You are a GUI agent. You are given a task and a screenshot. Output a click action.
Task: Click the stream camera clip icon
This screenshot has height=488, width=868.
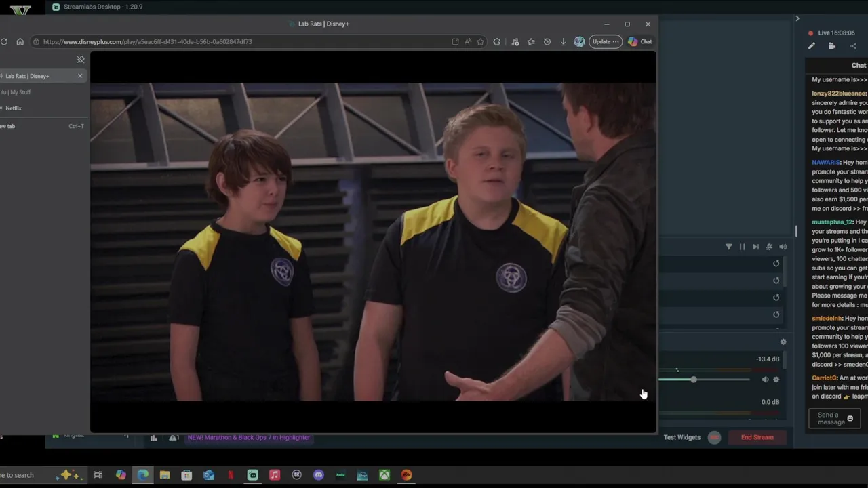coord(832,46)
